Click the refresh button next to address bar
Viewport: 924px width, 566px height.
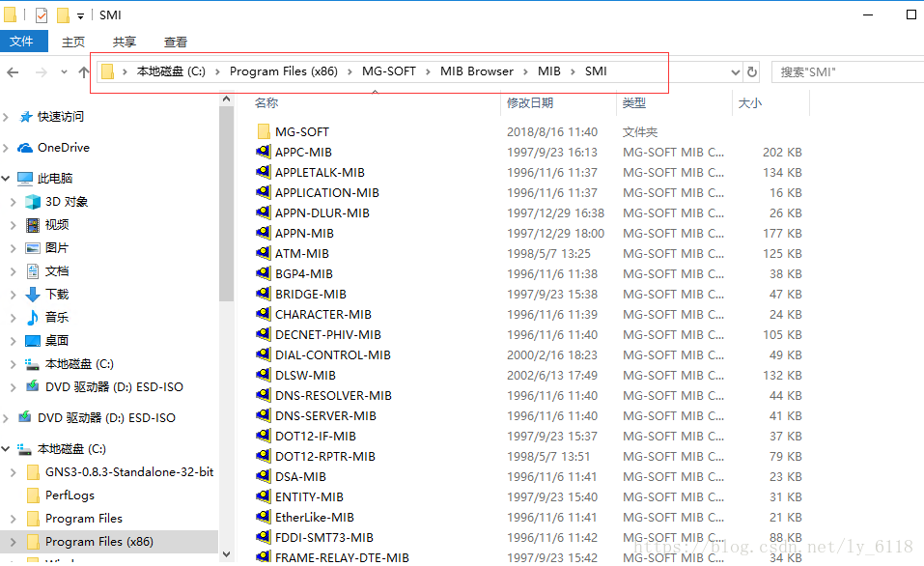tap(752, 71)
